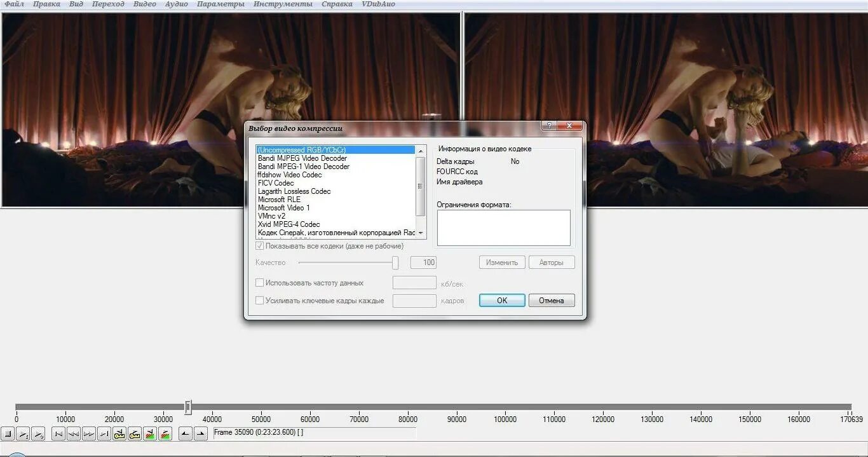Open the Справка menu

tap(337, 4)
